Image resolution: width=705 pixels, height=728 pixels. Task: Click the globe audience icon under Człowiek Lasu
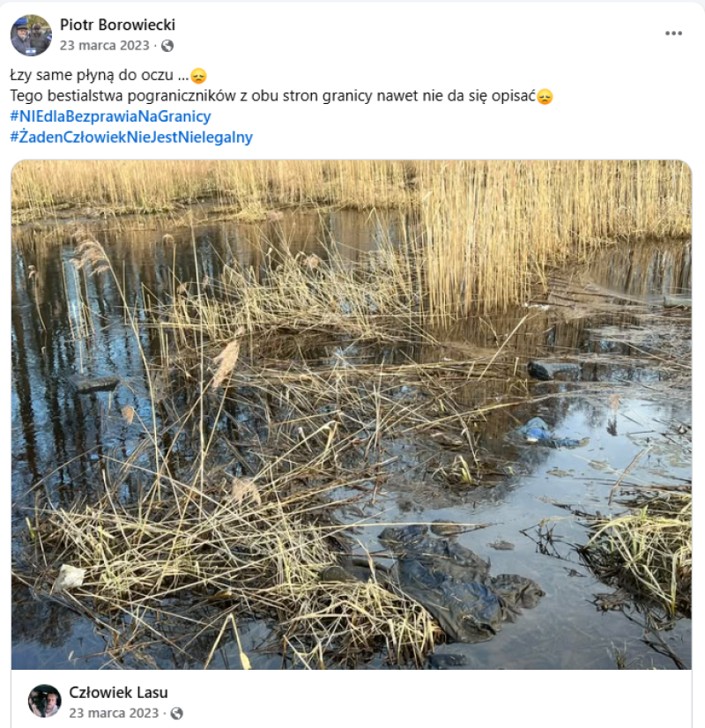coord(176,713)
